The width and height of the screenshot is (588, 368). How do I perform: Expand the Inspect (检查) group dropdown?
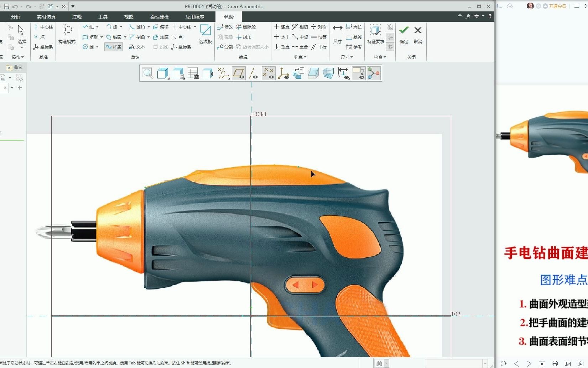coord(380,57)
